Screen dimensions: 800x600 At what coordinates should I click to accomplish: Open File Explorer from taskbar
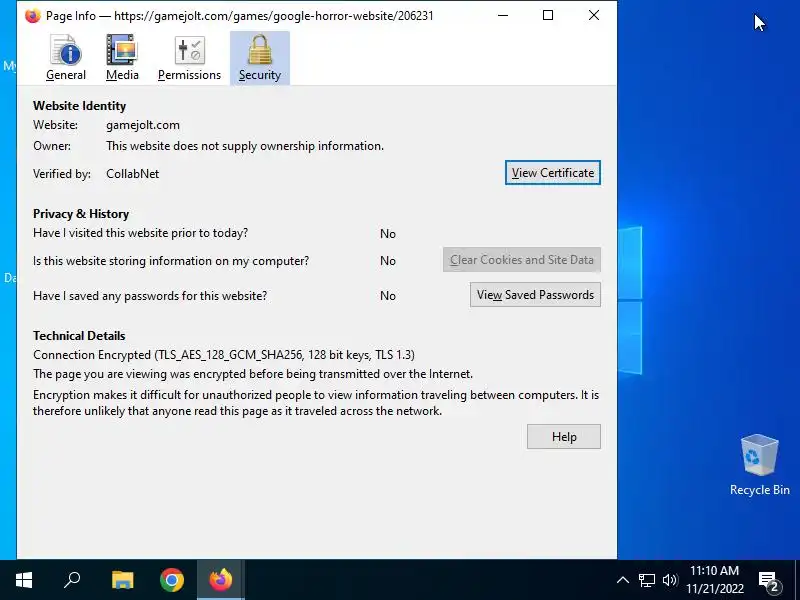(x=122, y=580)
